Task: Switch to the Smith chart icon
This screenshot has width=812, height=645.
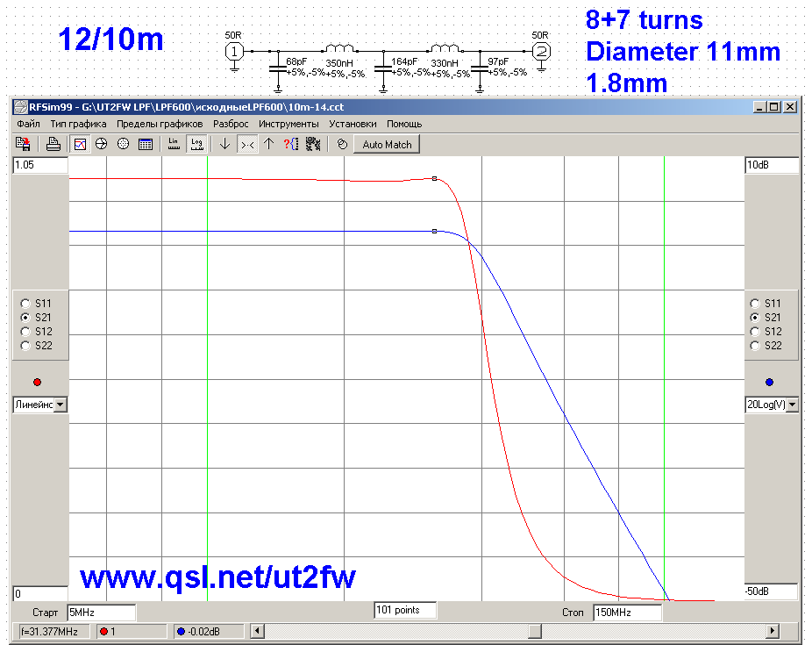Action: [101, 144]
